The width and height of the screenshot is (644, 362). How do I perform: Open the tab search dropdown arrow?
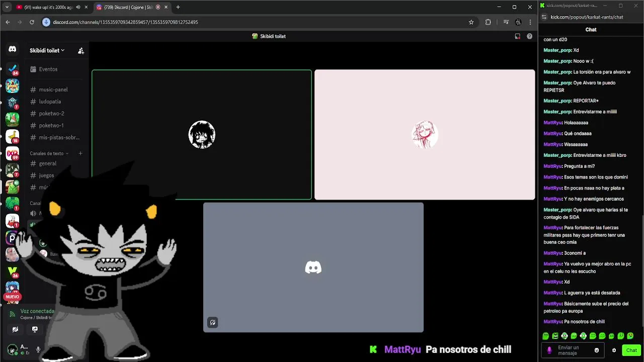tap(7, 7)
